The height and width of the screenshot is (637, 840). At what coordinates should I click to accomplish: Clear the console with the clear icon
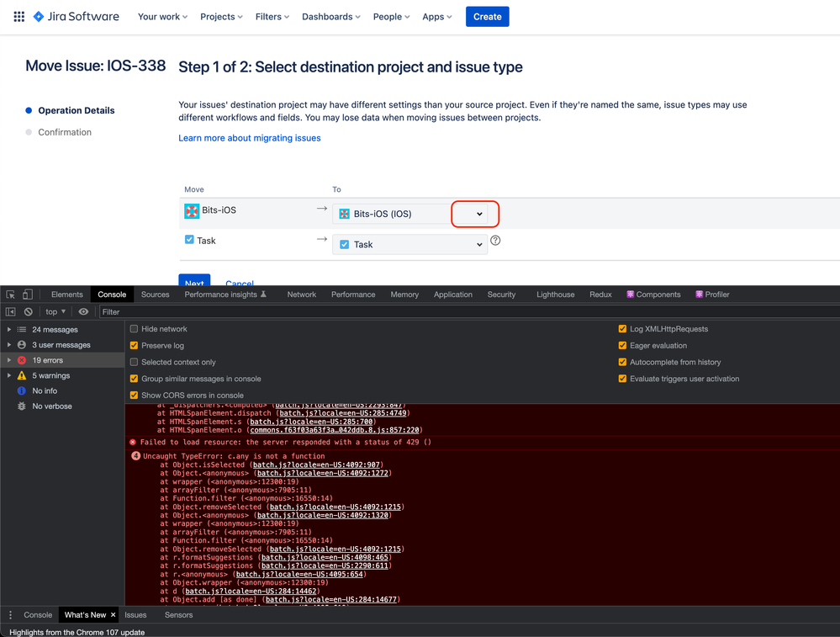point(29,311)
